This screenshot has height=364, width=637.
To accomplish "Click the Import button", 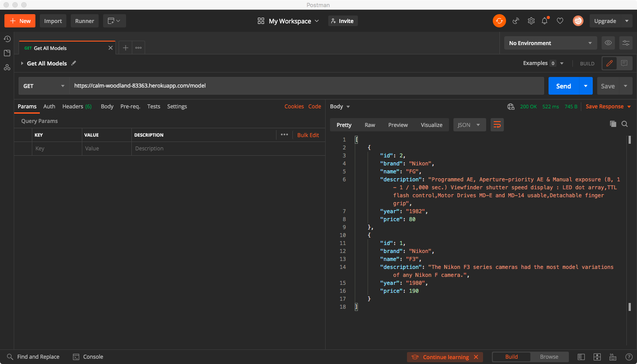I will [53, 21].
